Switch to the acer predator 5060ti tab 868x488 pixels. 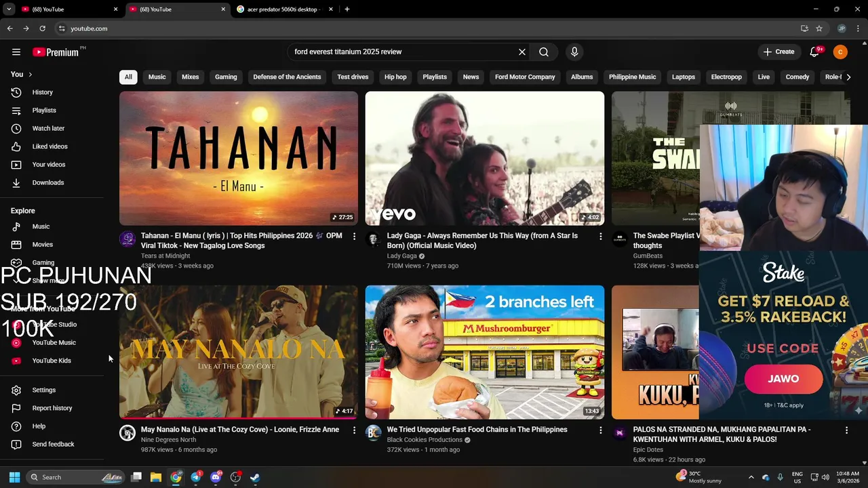coord(282,9)
